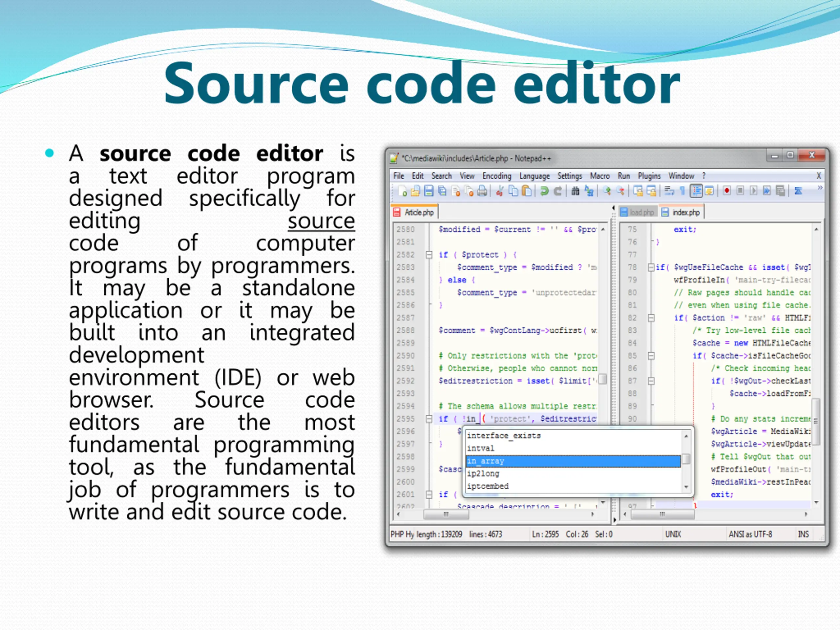
Task: Collapse the code fold at line 87
Action: (651, 381)
